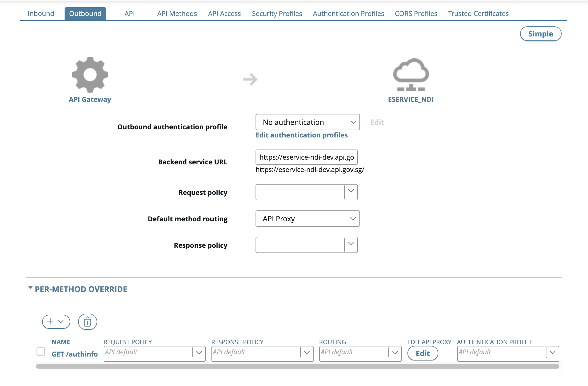Go to the CORS Profiles tab
588x386 pixels.
[416, 13]
